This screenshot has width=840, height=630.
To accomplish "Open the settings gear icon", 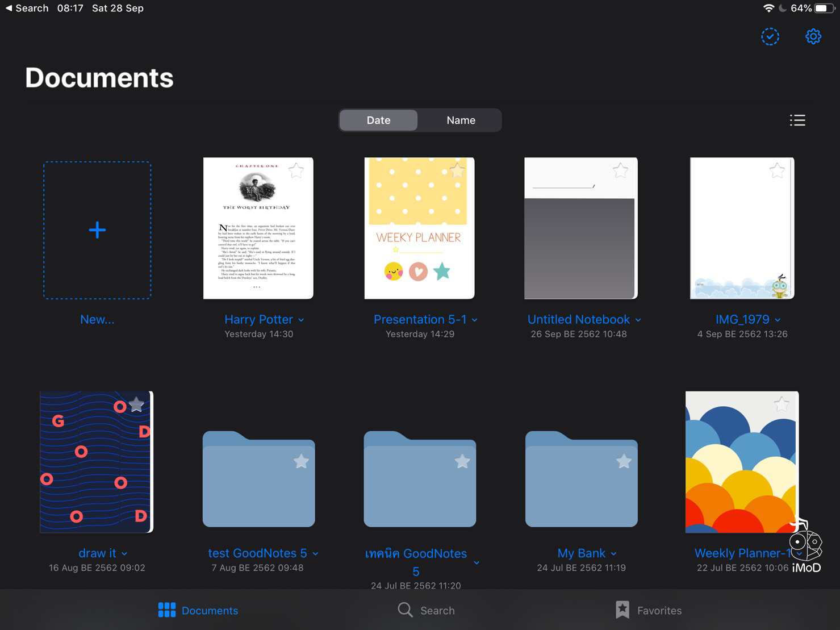I will pyautogui.click(x=813, y=37).
